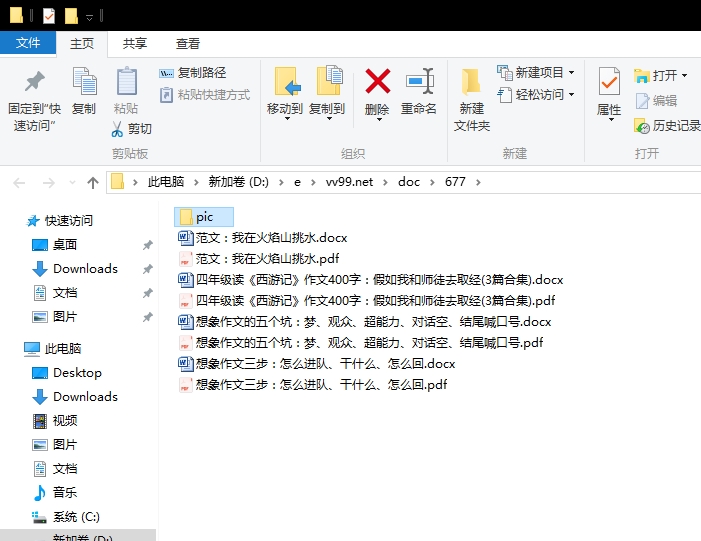Screen dimensions: 701x541
Task: Open pinned 图片 in Quick Access
Action: coord(55,317)
